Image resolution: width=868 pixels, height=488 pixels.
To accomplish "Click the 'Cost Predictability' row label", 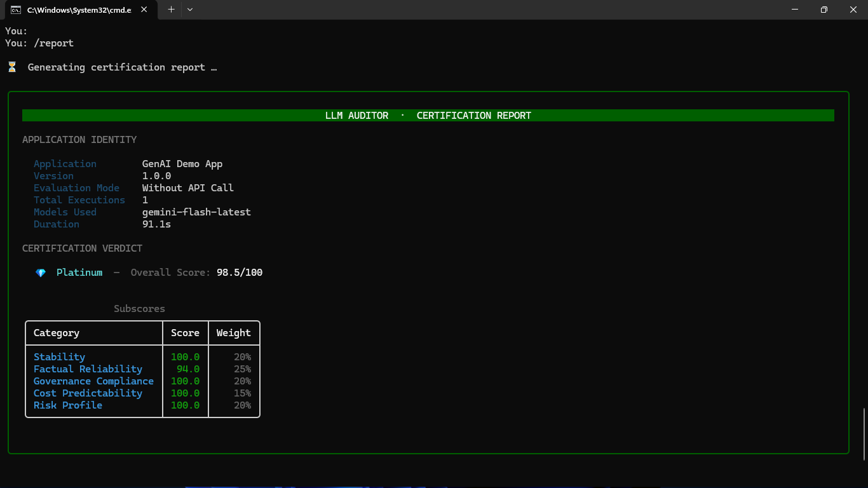I will click(x=88, y=393).
